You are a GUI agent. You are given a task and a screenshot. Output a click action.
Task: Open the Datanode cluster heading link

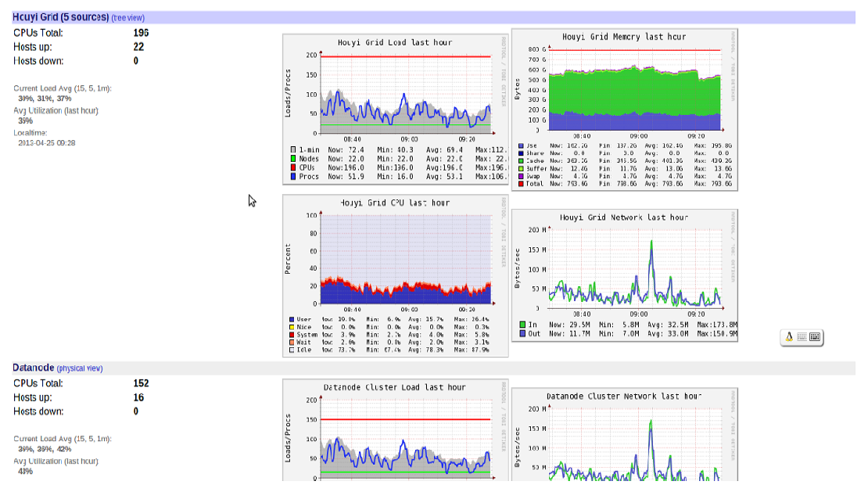coord(33,368)
